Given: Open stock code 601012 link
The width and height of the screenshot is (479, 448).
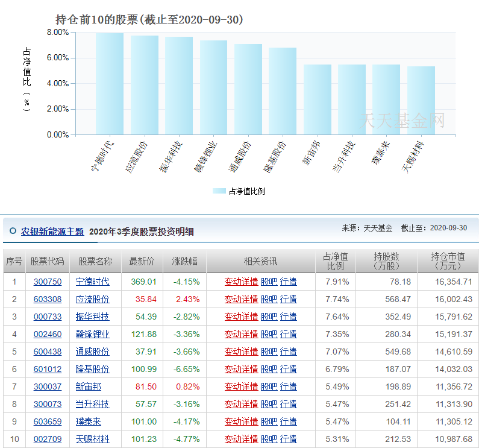Looking at the screenshot, I should (48, 369).
